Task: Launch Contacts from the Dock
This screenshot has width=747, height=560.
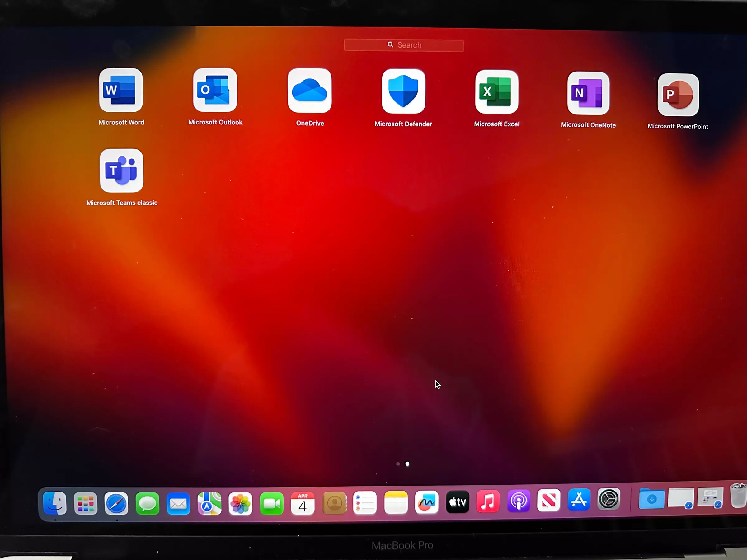Action: point(334,503)
